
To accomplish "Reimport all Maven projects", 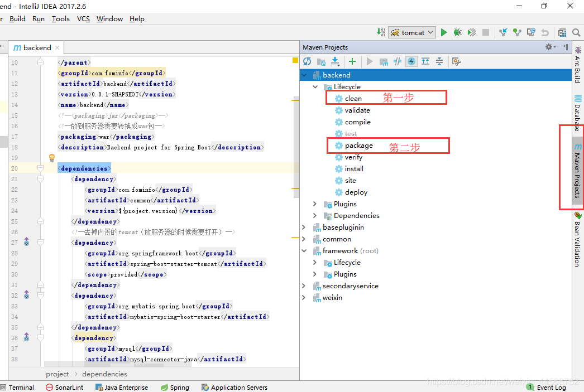I will click(x=307, y=61).
